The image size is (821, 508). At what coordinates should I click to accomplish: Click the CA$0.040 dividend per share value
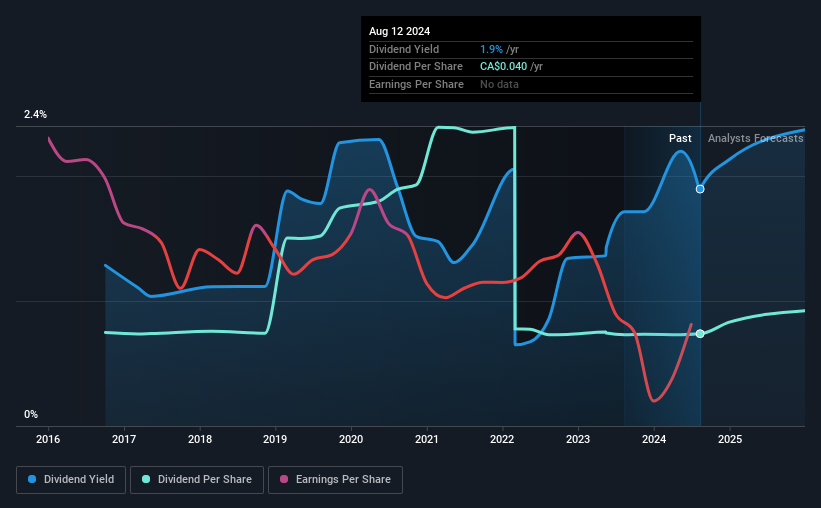click(x=503, y=67)
